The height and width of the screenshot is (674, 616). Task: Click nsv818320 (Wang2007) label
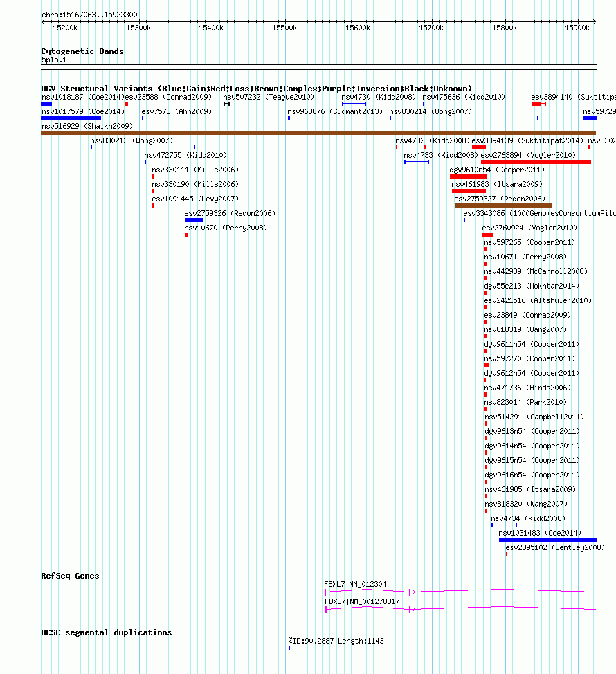coord(526,504)
